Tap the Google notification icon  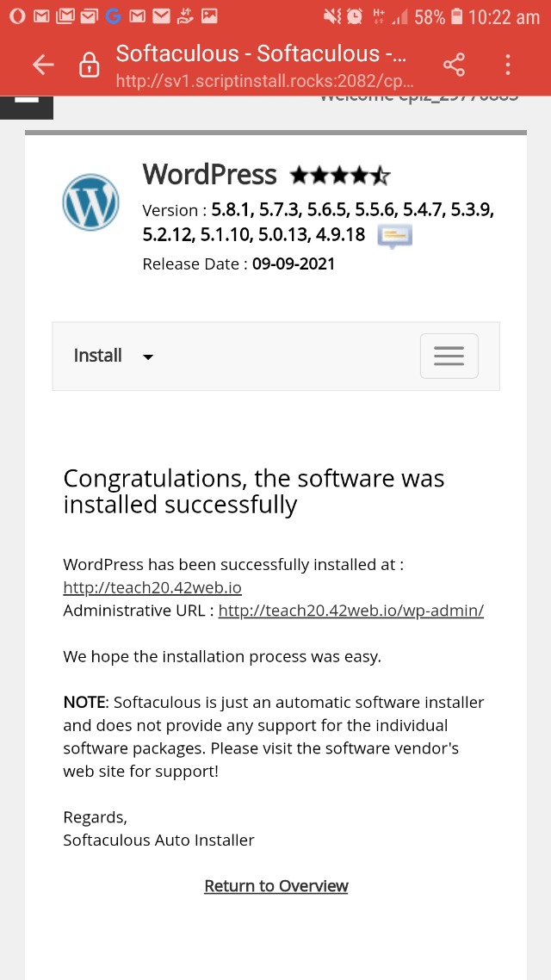pos(113,16)
